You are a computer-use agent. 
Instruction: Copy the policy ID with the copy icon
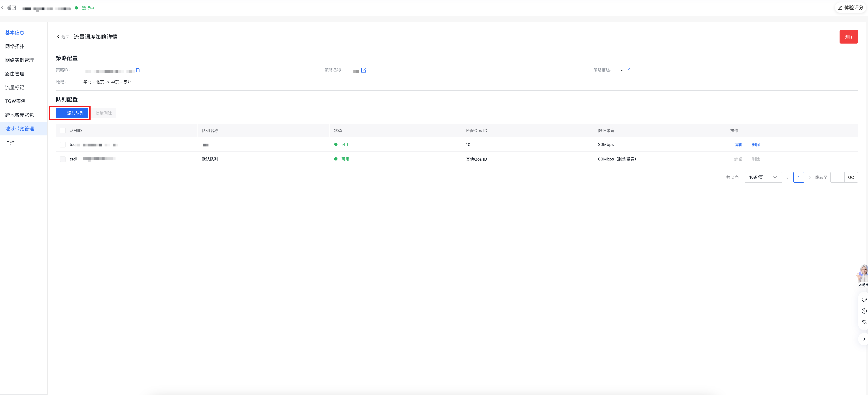click(138, 70)
